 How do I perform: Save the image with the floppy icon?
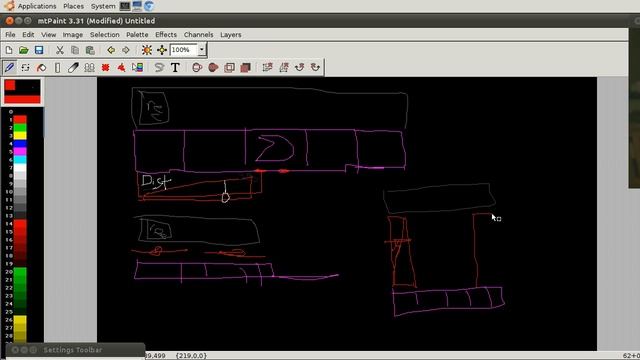click(39, 50)
